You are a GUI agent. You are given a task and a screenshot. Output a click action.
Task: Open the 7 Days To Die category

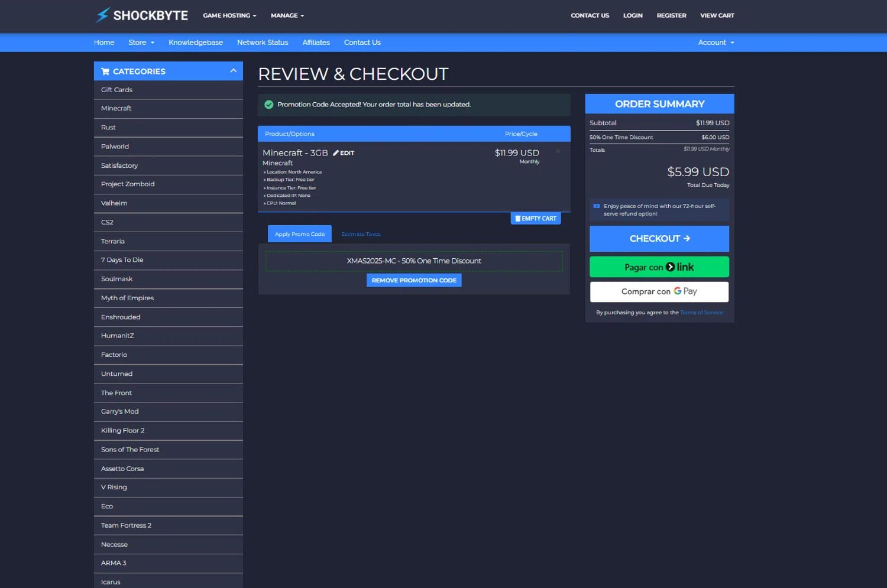169,260
